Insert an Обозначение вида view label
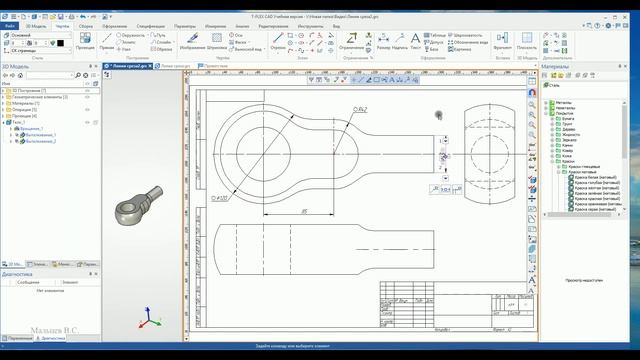 pos(468,42)
